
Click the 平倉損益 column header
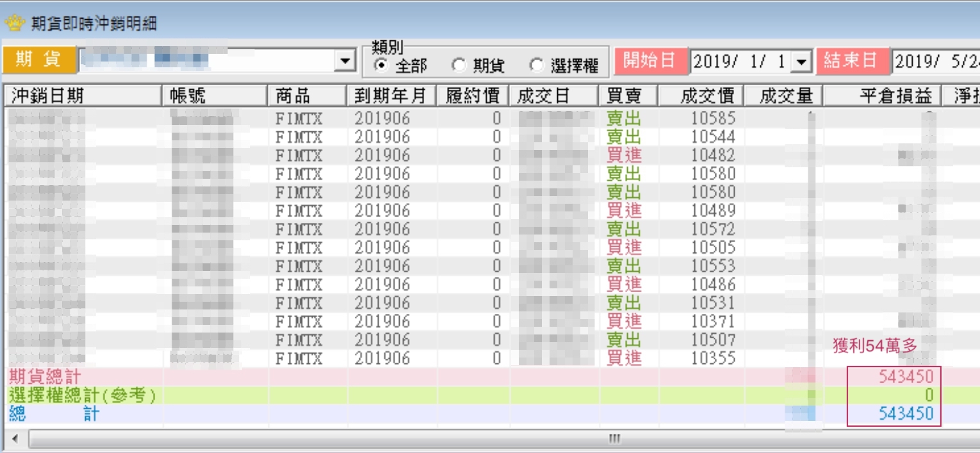coord(882,96)
